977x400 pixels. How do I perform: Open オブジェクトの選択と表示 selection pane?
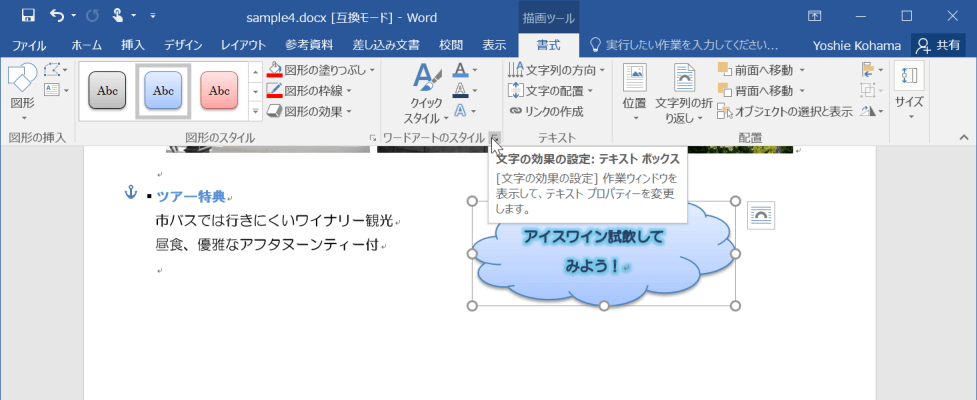[x=785, y=112]
